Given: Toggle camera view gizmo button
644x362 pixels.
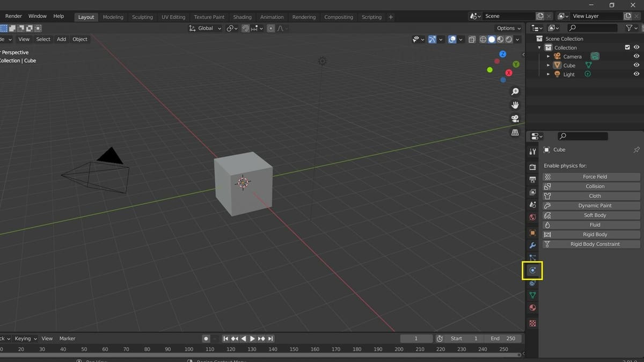Looking at the screenshot, I should (x=515, y=119).
